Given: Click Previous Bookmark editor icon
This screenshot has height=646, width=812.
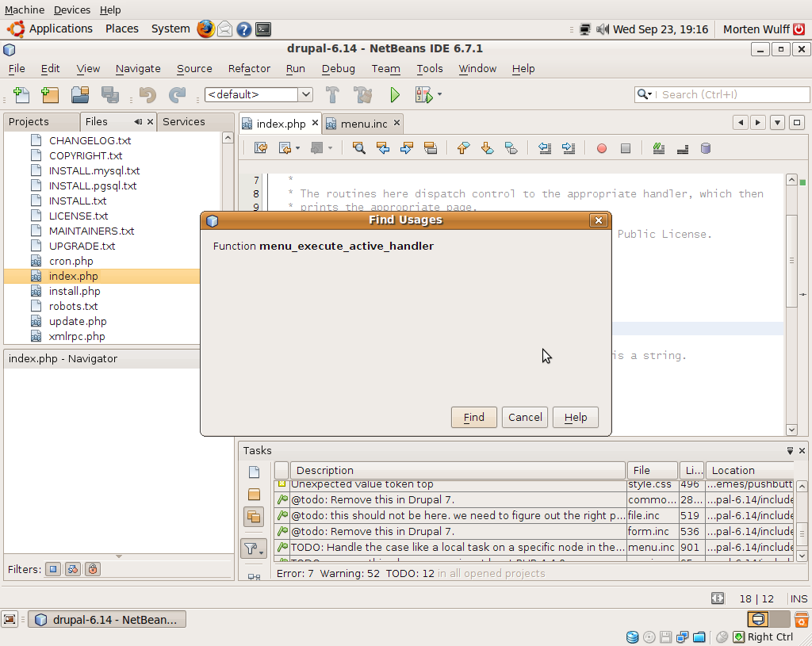Looking at the screenshot, I should tap(463, 148).
